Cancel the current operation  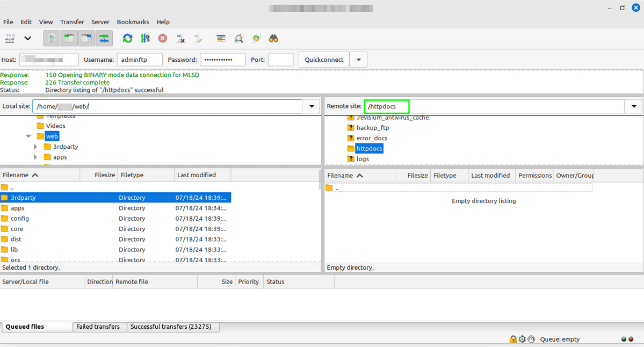163,39
